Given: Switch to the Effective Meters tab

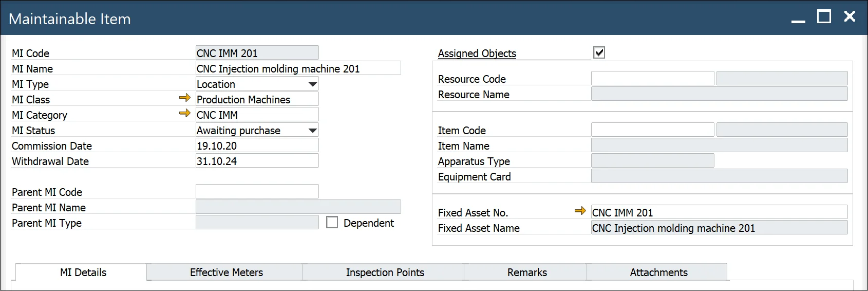Looking at the screenshot, I should [x=226, y=272].
